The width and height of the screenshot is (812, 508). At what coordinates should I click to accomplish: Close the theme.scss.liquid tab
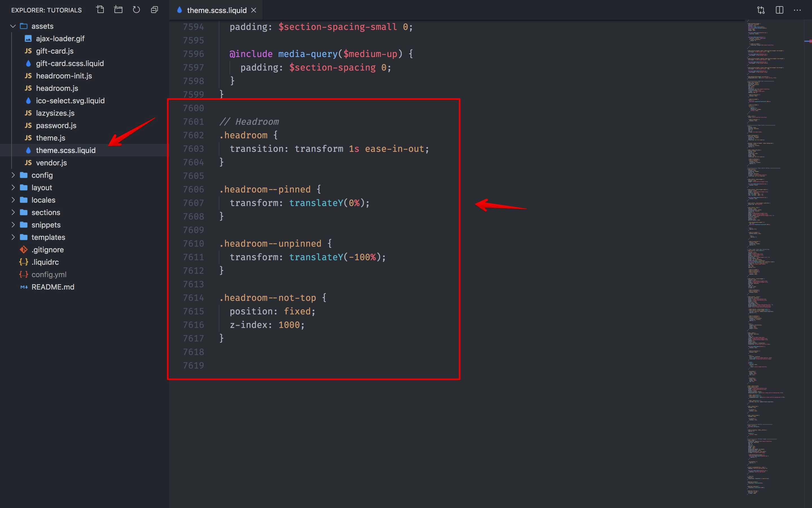point(254,10)
